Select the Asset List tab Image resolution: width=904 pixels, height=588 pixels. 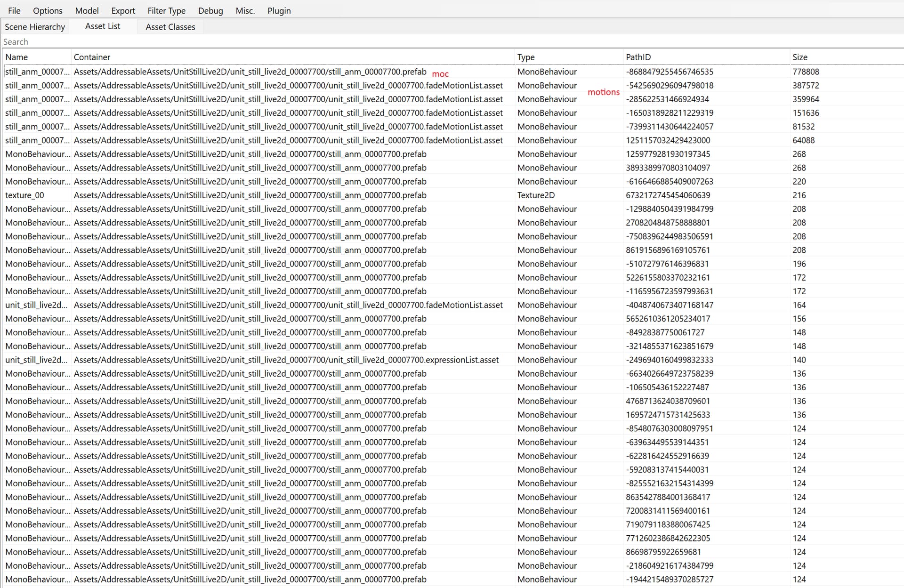tap(103, 26)
